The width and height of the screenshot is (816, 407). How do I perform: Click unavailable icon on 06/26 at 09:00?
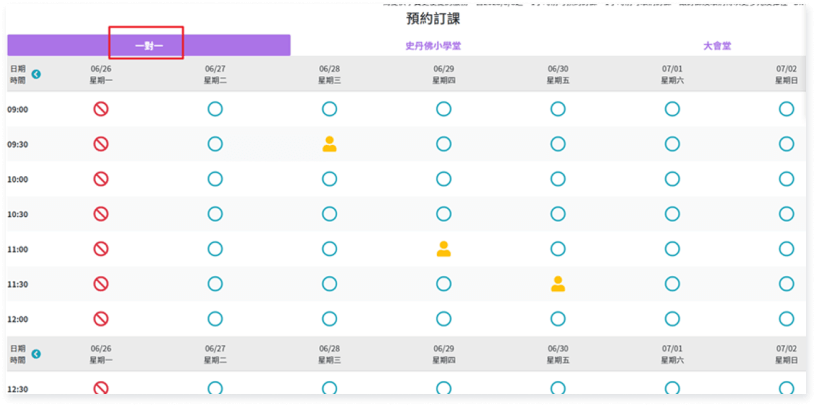coord(101,109)
